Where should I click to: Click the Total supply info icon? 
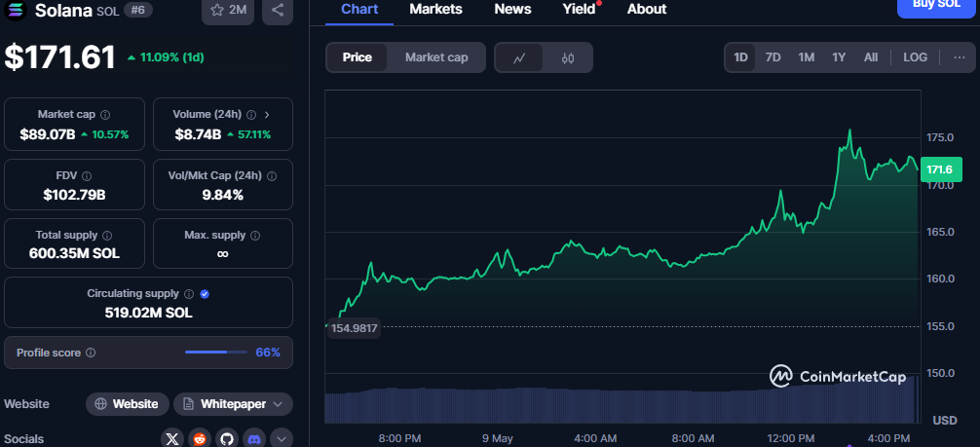point(107,236)
